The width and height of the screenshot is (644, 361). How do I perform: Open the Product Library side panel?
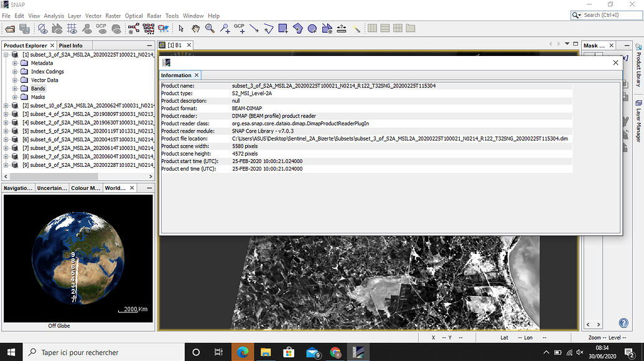pyautogui.click(x=638, y=72)
